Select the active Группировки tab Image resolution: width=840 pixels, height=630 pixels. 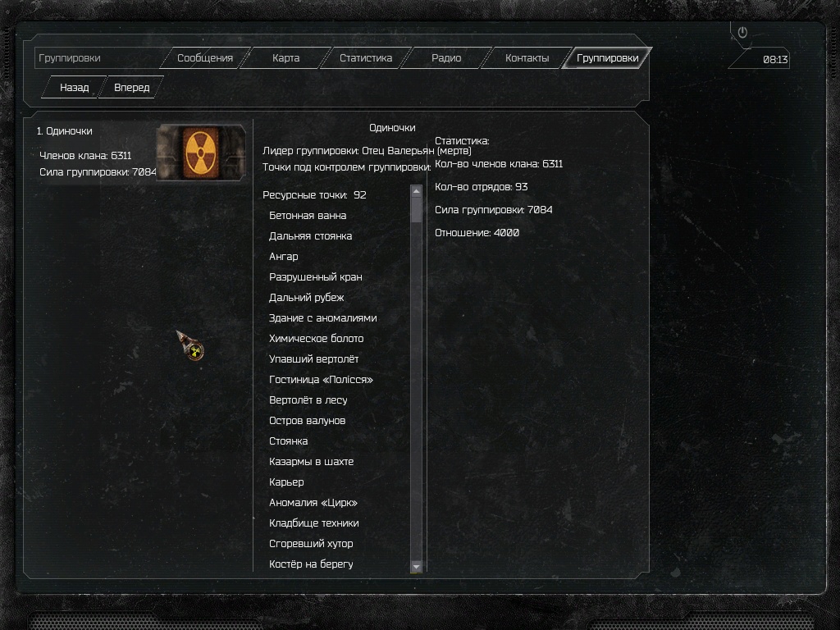click(608, 58)
